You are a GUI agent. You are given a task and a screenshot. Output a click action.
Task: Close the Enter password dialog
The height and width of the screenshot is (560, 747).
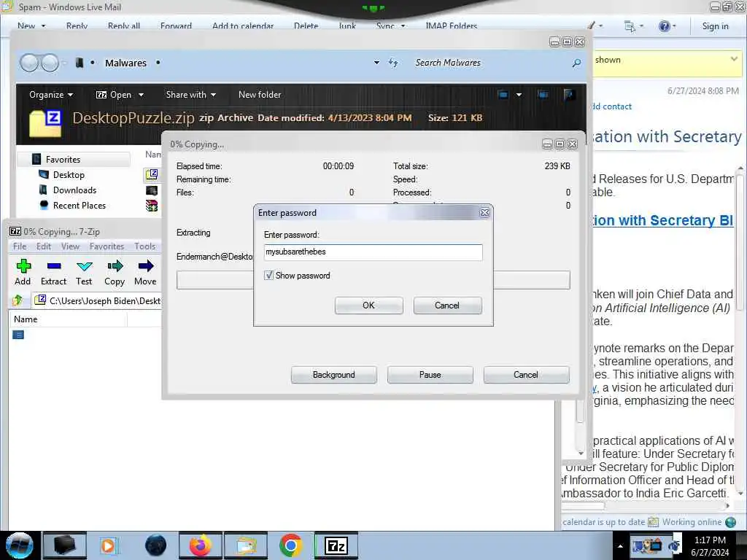click(x=484, y=213)
